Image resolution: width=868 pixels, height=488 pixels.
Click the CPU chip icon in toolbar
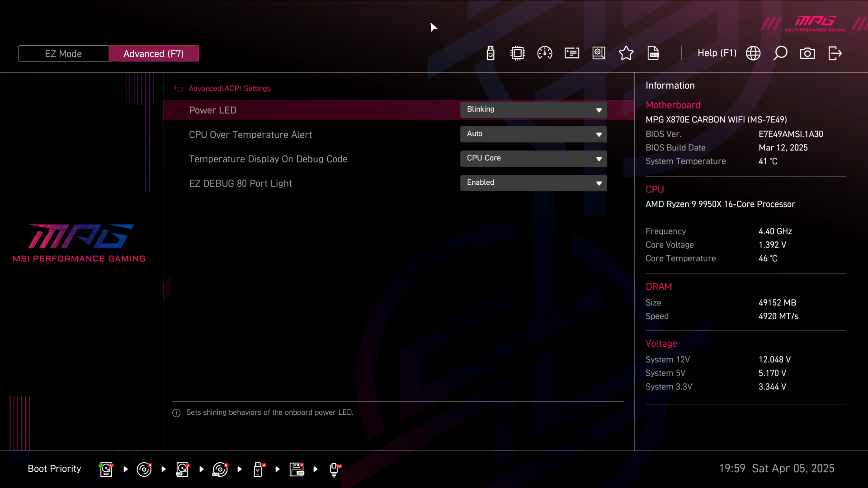point(518,53)
